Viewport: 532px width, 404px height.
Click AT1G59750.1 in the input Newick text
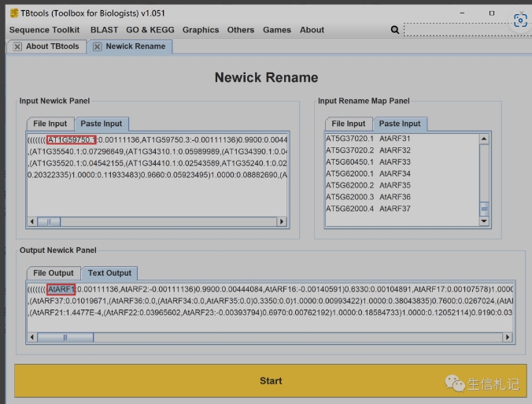click(72, 140)
